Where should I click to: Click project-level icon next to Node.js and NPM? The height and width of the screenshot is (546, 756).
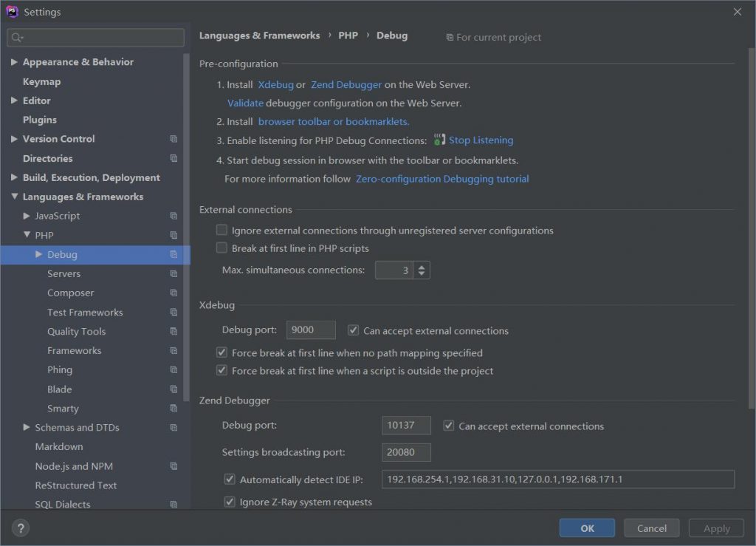(173, 466)
